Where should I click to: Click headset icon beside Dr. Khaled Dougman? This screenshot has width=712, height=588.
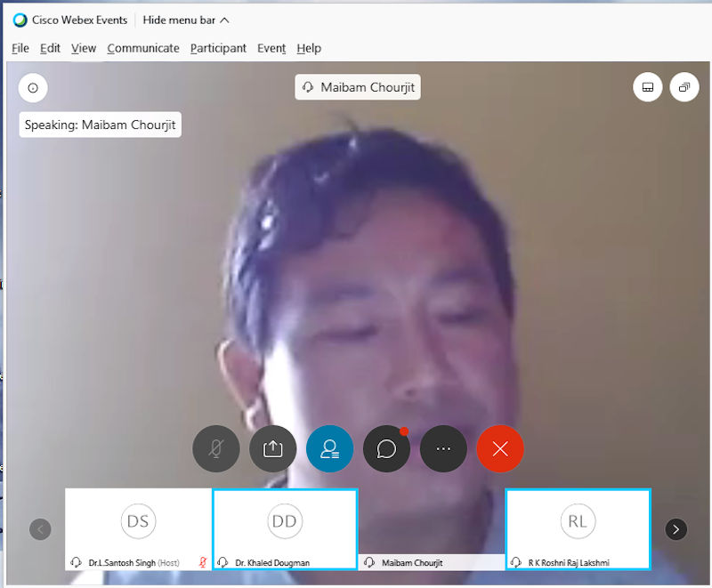pyautogui.click(x=222, y=562)
